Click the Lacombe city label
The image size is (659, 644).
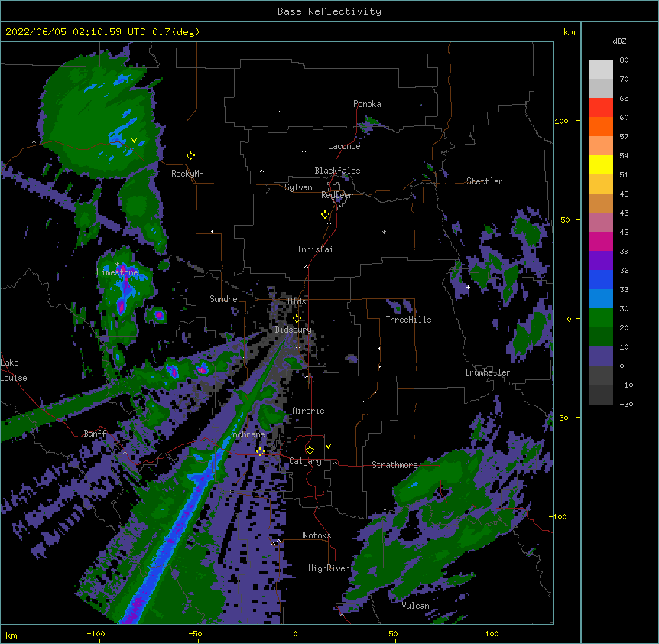[x=344, y=146]
